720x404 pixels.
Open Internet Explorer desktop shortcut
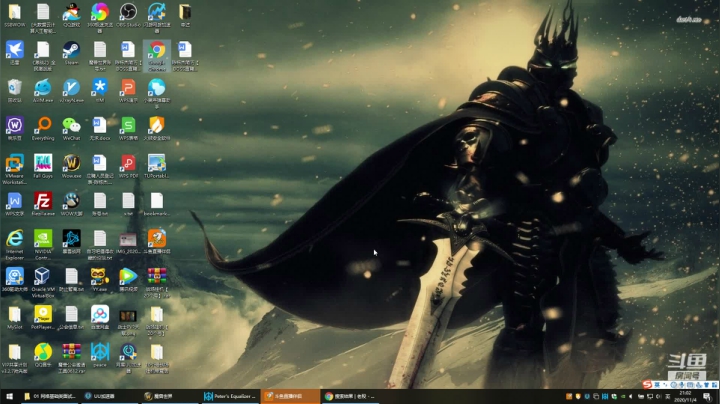pos(14,245)
